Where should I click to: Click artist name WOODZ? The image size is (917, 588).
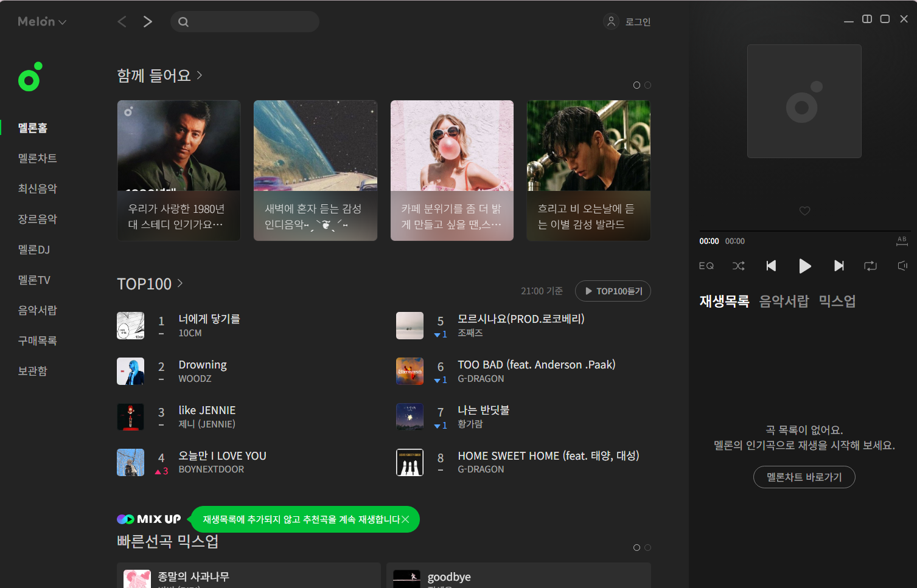pos(195,378)
